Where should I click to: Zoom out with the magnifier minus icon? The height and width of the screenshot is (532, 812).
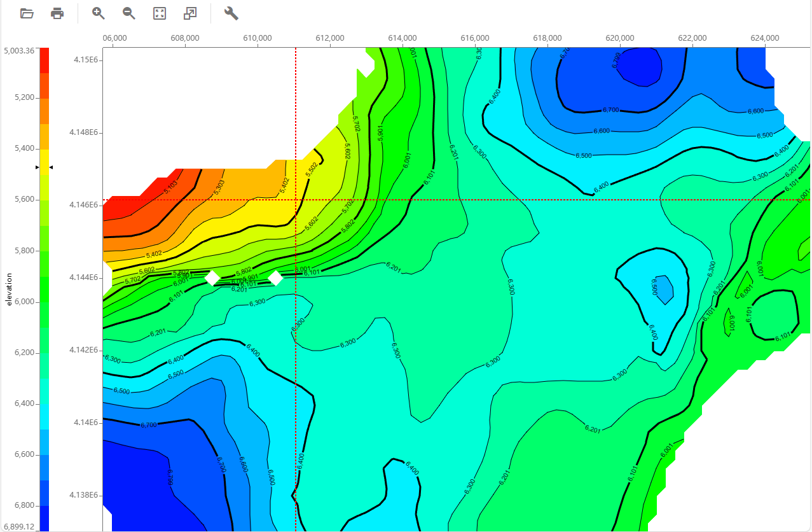pos(129,13)
